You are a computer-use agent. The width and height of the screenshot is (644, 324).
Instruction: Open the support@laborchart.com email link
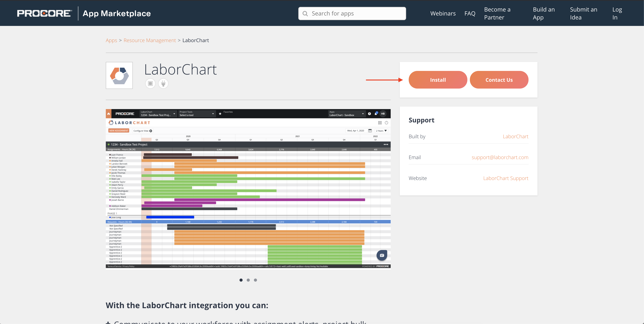pos(500,157)
